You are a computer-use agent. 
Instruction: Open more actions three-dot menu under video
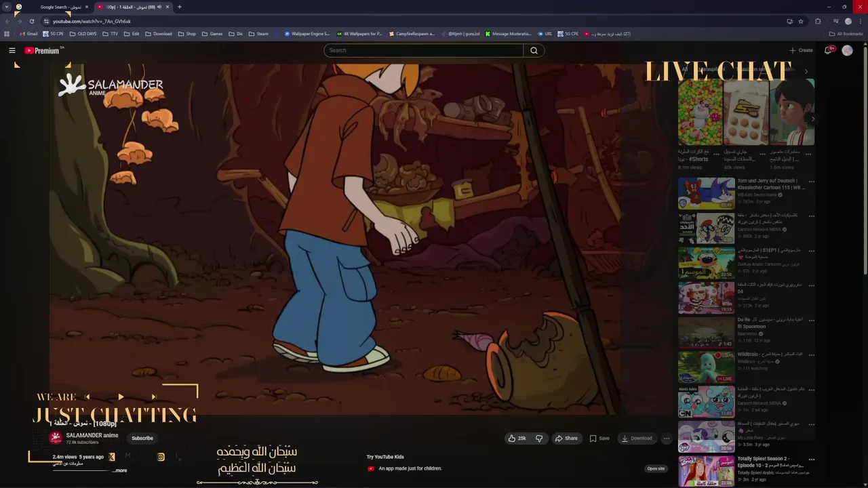(x=666, y=439)
